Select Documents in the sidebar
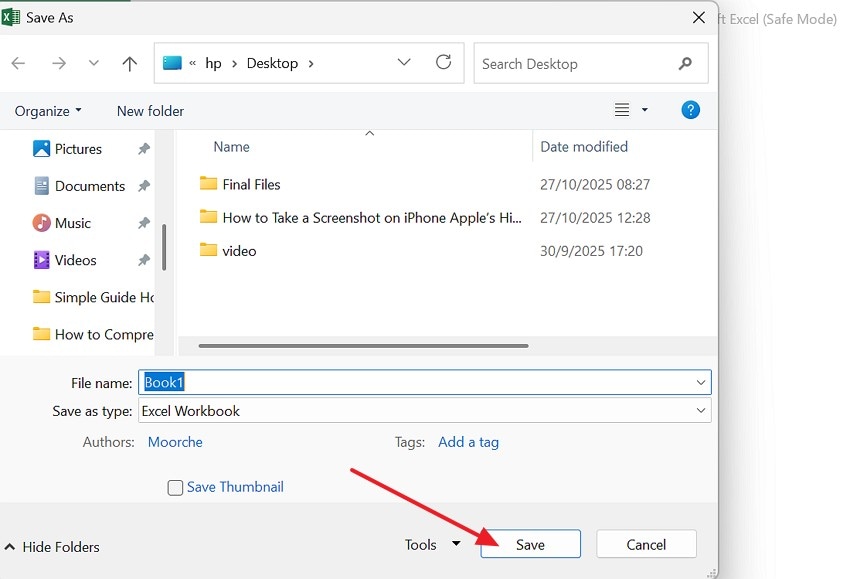Screen dimensions: 850x579 [x=79, y=186]
